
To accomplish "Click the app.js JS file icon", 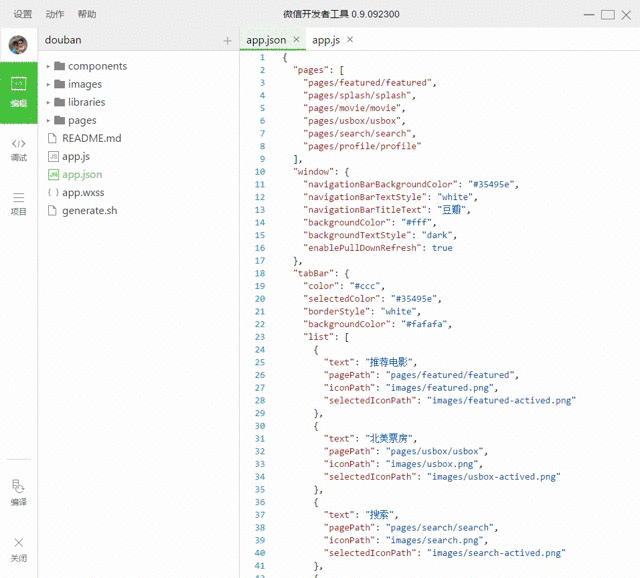I will click(53, 156).
